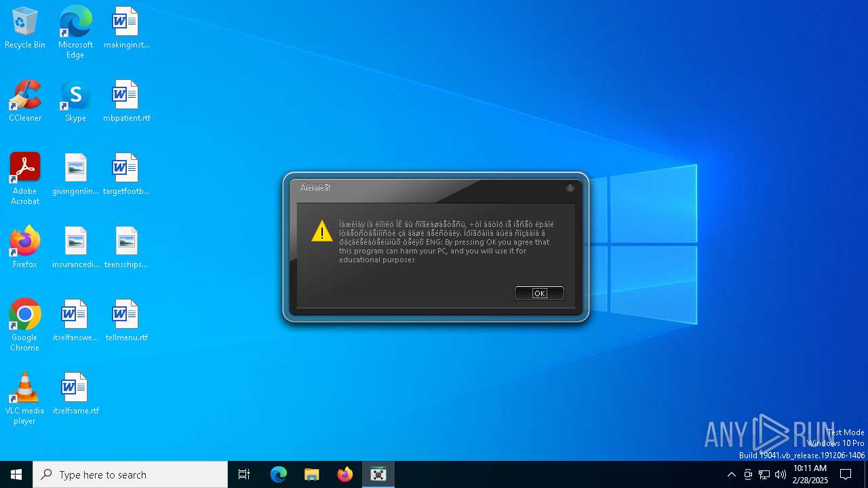
Task: Close the warning dialog using its title-bar button
Action: 570,188
